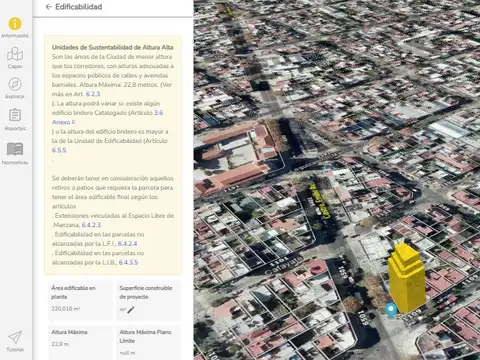480x360 pixels.
Task: Launch the Tutorial paper plane icon
Action: pyautogui.click(x=15, y=341)
